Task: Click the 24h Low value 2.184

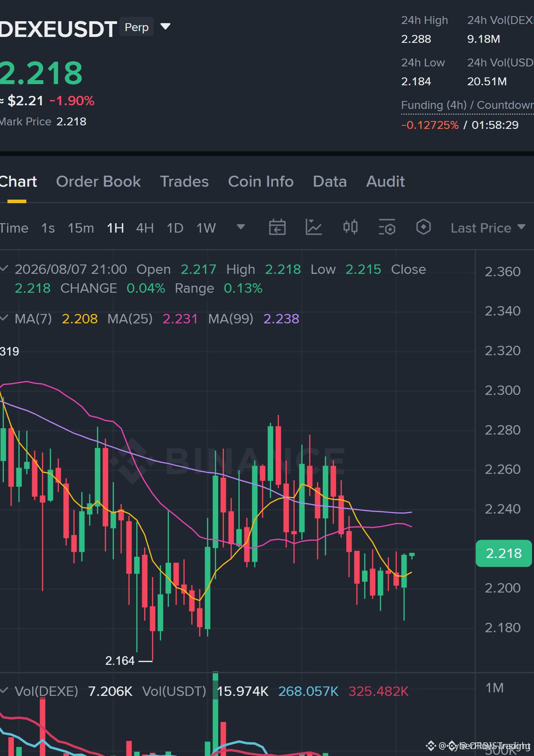Action: [416, 81]
